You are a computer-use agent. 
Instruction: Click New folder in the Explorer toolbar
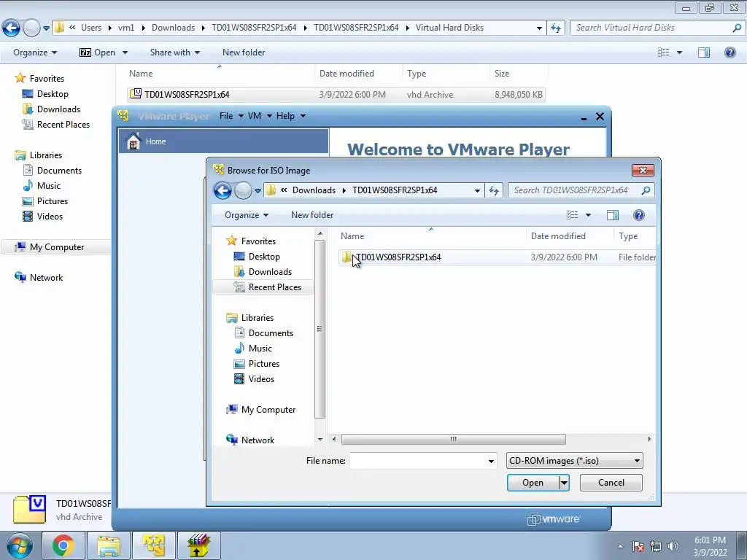pos(244,52)
